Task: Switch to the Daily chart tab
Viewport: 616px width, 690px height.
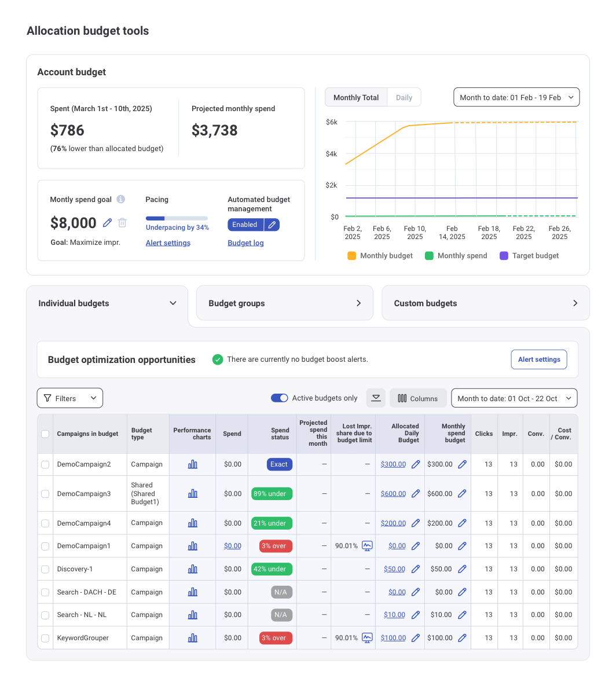Action: point(404,97)
